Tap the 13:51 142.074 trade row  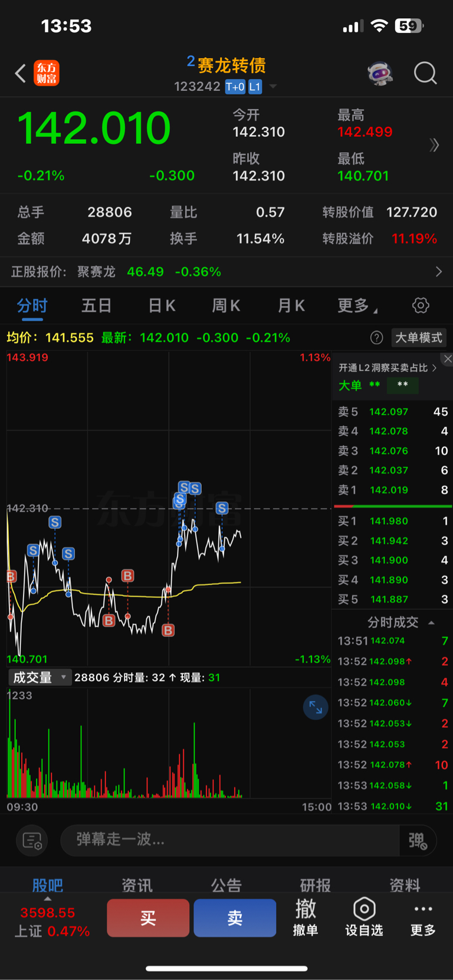point(393,641)
